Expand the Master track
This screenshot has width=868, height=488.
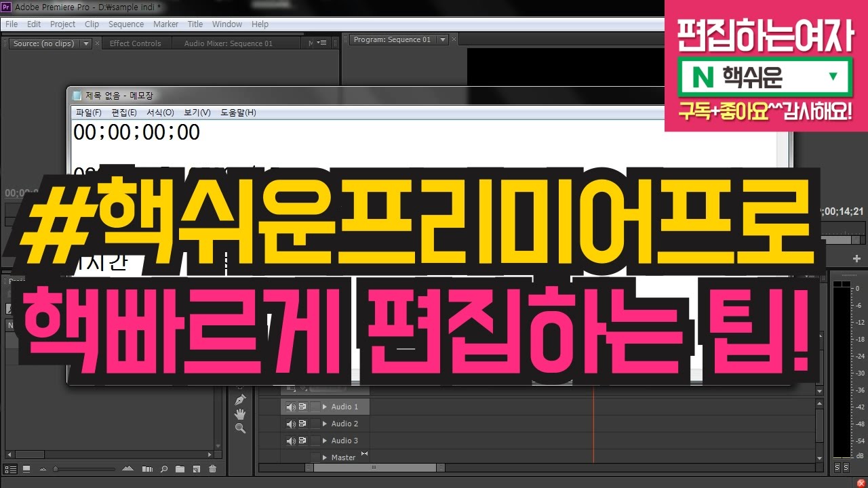point(325,457)
